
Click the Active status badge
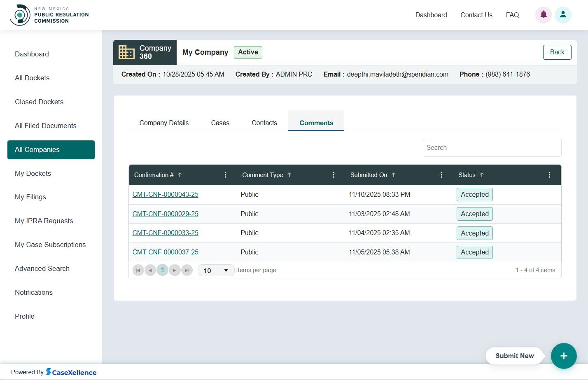[x=248, y=52]
